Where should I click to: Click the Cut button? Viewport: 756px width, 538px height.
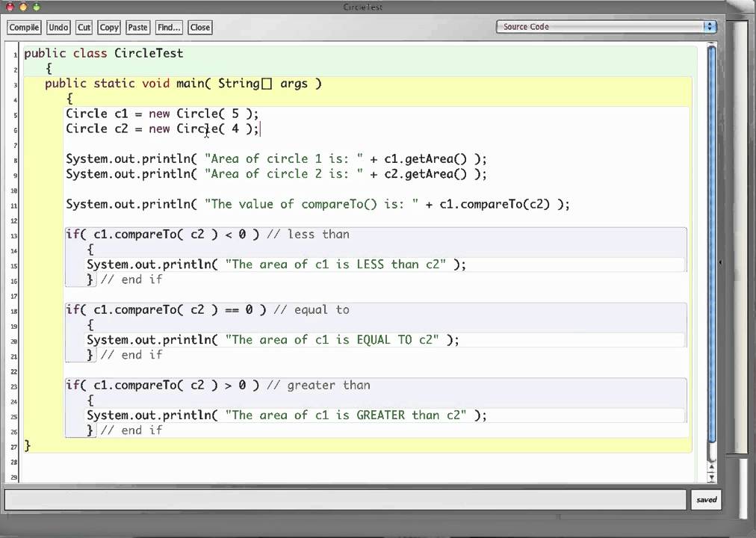click(x=84, y=28)
